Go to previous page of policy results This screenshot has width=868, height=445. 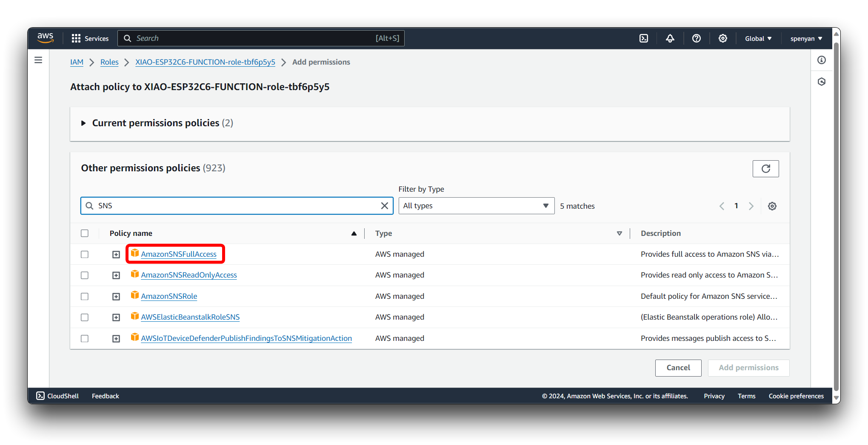[x=722, y=206]
